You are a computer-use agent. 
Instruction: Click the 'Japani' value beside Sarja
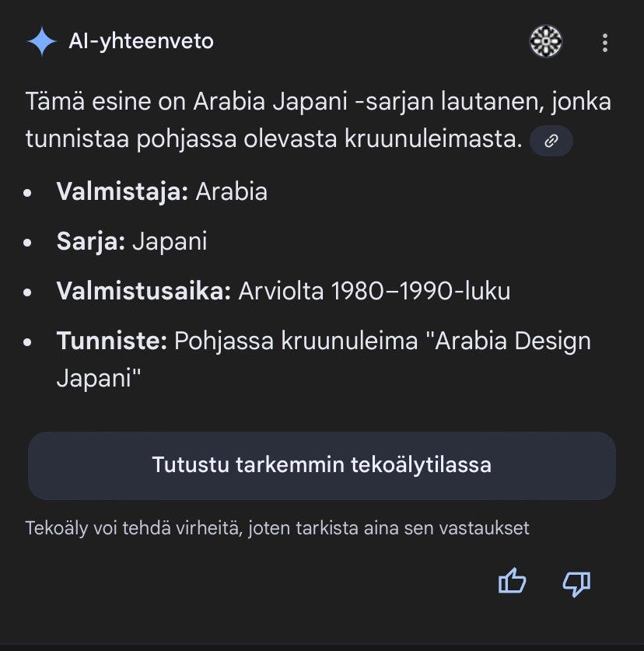tap(170, 241)
